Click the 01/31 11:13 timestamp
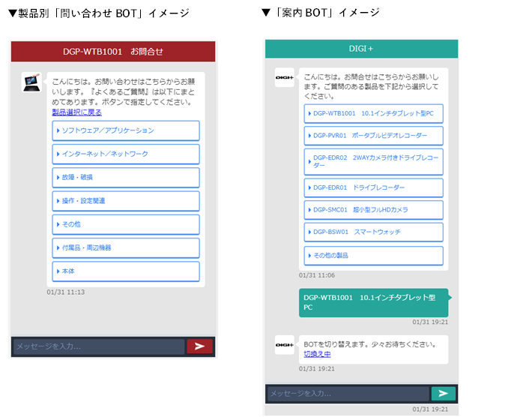The height and width of the screenshot is (417, 532). pos(66,292)
